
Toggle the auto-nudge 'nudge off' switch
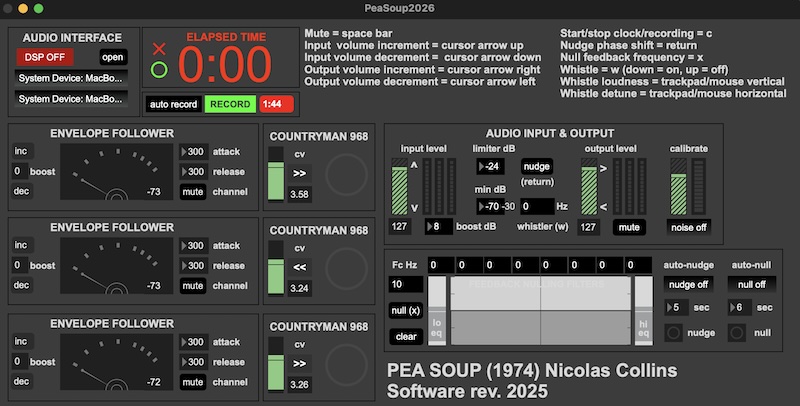[x=686, y=285]
